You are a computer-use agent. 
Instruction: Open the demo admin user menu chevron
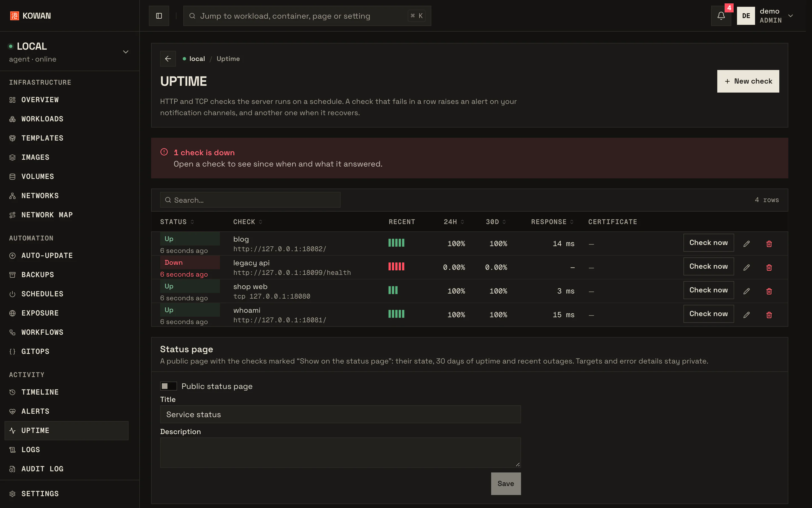(x=791, y=16)
